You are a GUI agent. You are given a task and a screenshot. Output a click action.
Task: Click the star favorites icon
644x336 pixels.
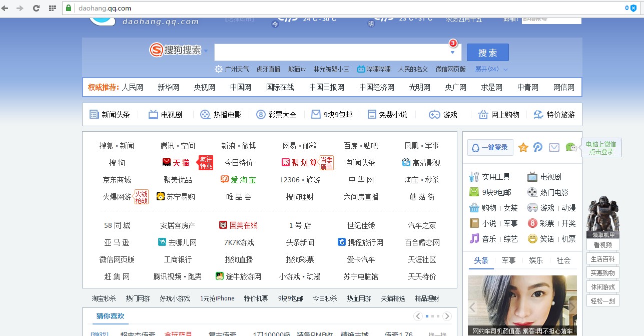coord(523,147)
